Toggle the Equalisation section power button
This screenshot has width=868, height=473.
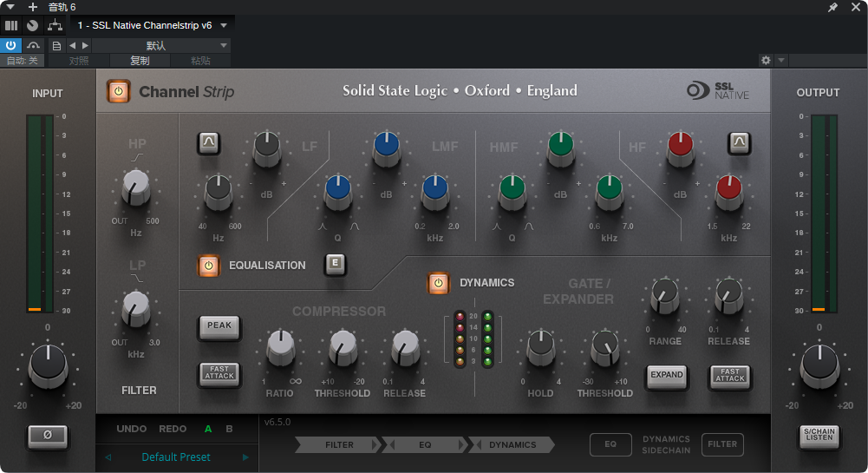click(x=209, y=266)
